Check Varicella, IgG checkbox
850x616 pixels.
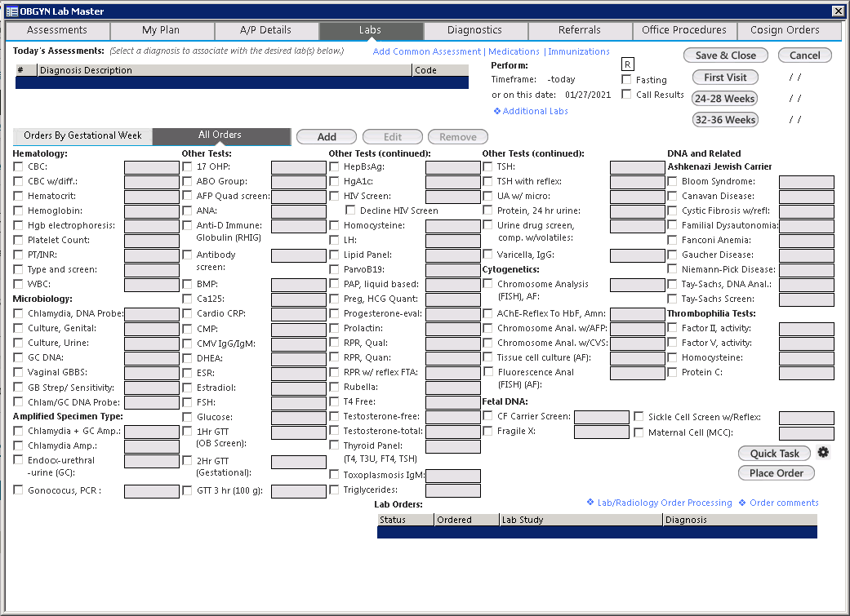(488, 254)
